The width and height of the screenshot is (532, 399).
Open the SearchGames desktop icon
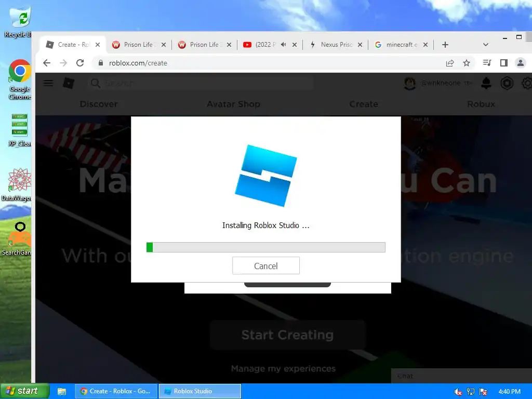17,238
